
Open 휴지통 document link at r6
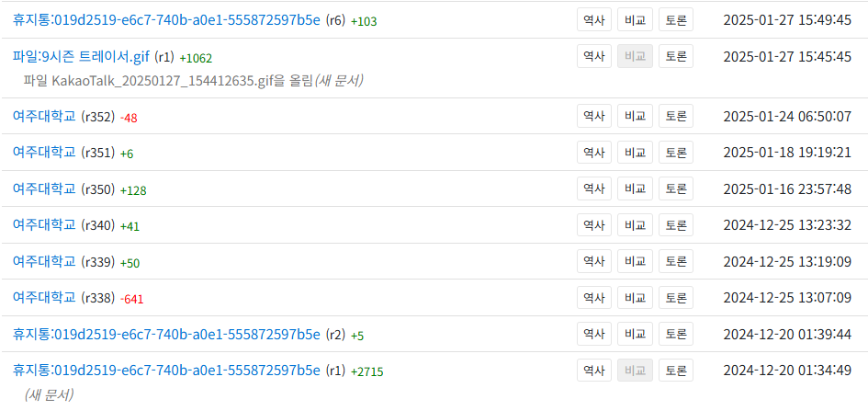166,19
